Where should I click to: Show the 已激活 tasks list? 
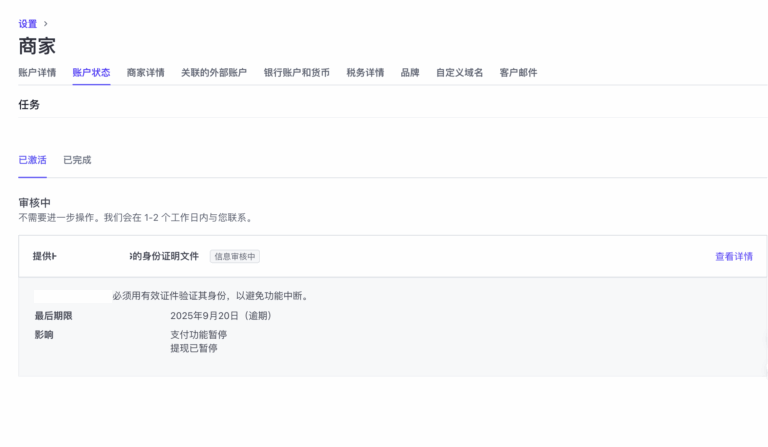[x=32, y=160]
